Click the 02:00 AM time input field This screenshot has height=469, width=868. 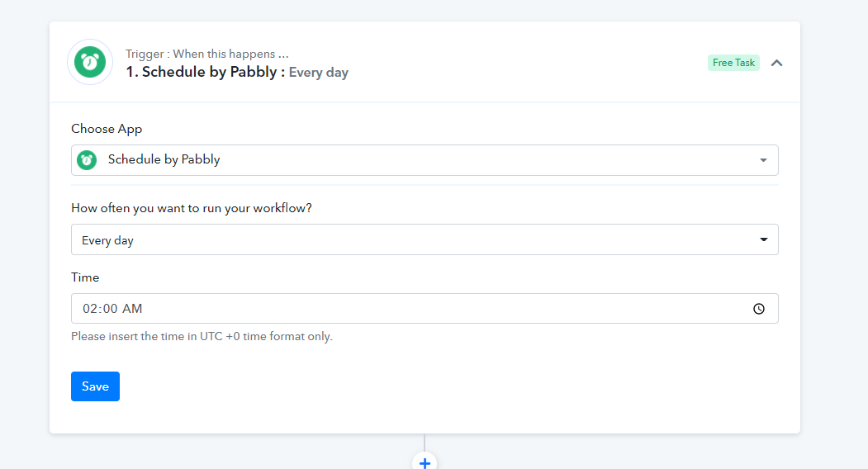click(x=425, y=309)
